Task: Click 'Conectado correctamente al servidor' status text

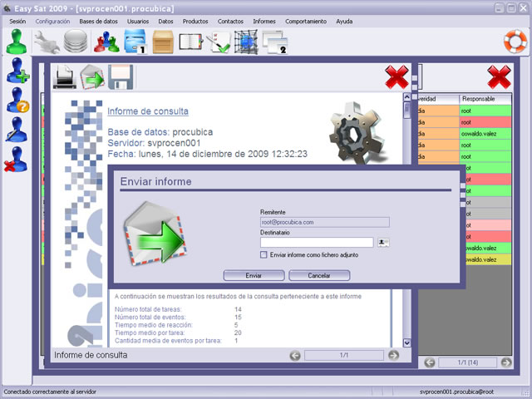Action: (50, 392)
